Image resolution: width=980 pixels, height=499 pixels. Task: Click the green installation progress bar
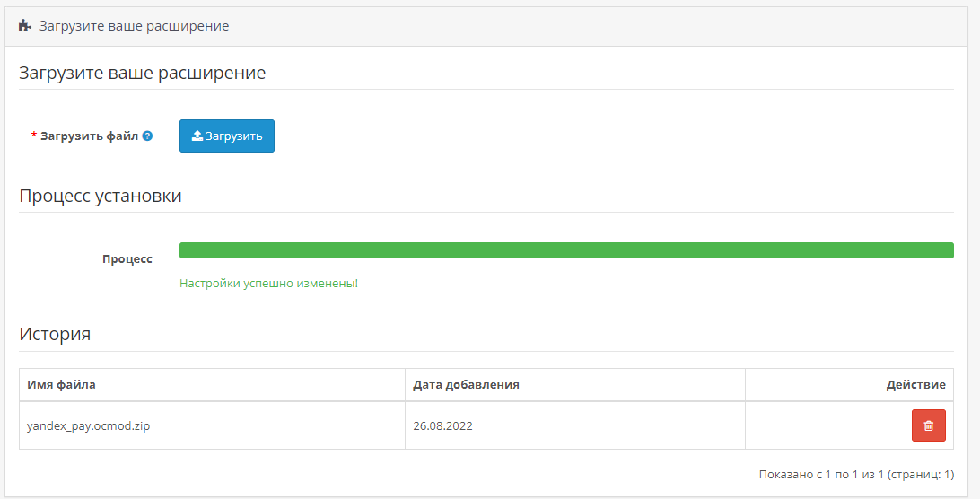[566, 250]
